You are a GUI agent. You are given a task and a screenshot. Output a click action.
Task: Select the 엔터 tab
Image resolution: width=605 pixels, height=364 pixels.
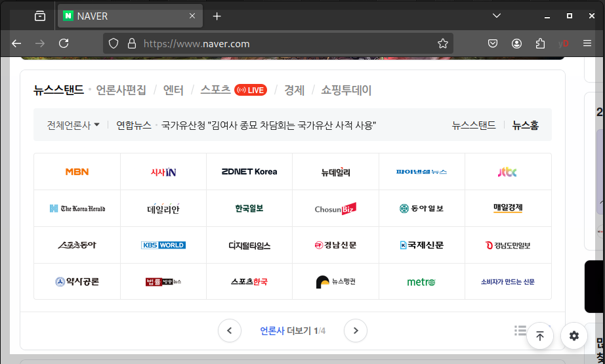173,91
